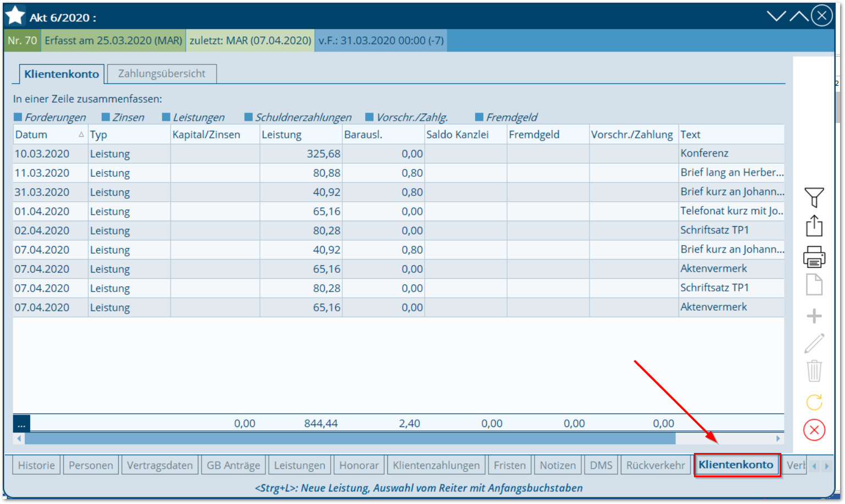This screenshot has height=504, width=845.
Task: Sort by Saldo Kanzlei column header
Action: click(x=465, y=135)
